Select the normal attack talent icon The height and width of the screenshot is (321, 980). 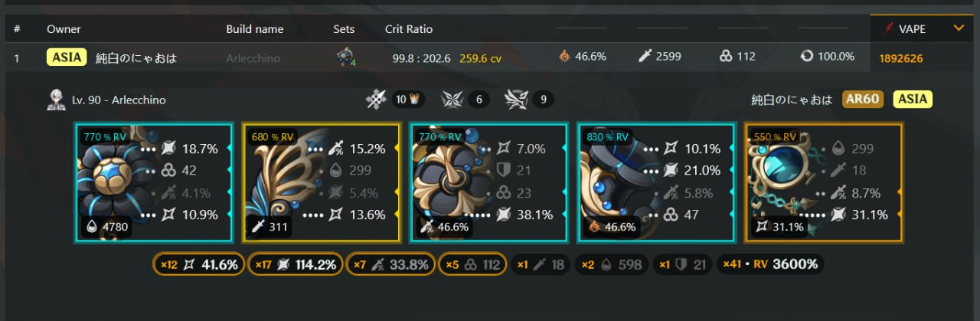[x=377, y=99]
